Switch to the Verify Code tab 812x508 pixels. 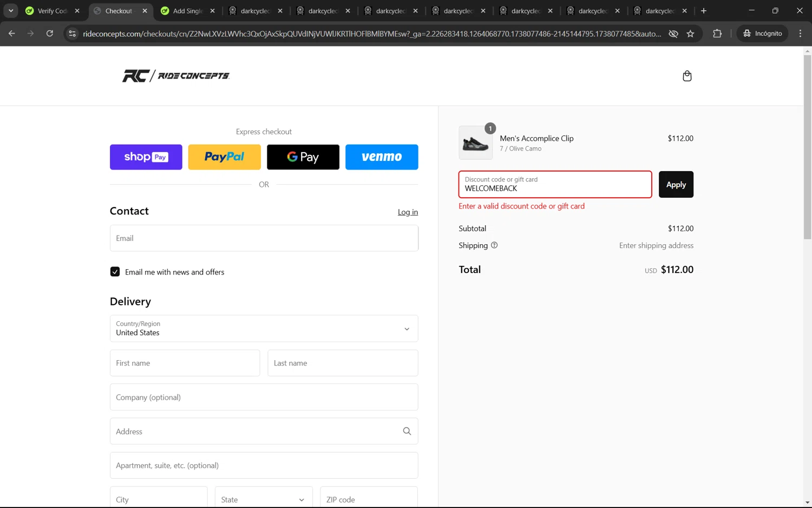[x=53, y=11]
